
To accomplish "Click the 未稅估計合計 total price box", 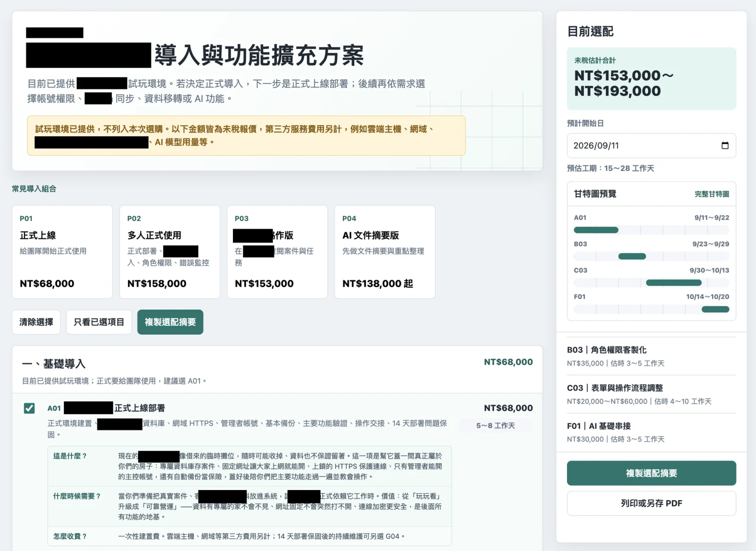I will tap(652, 78).
